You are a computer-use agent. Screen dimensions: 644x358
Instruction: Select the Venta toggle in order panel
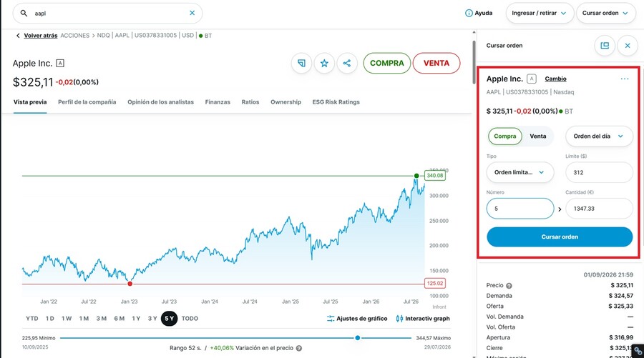coord(537,136)
